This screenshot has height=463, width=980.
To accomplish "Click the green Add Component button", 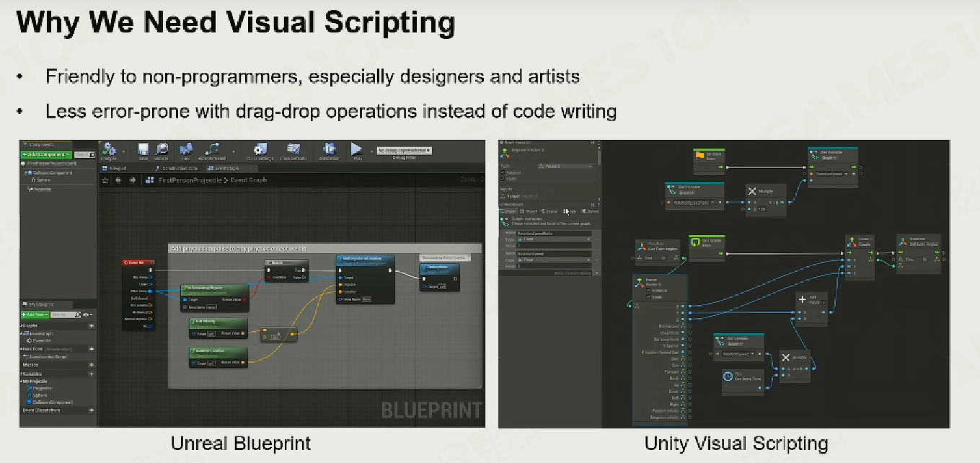I will [x=46, y=154].
